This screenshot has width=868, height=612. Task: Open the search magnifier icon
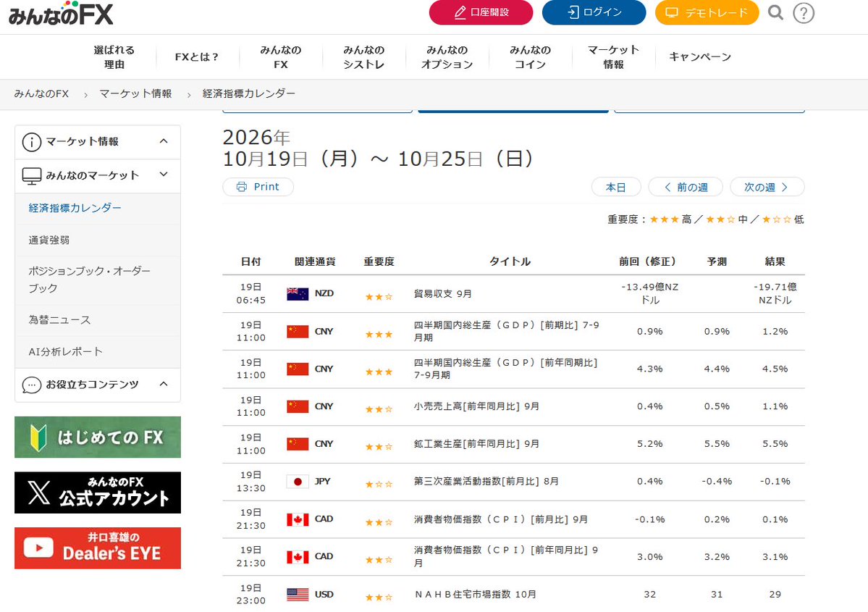tap(775, 12)
